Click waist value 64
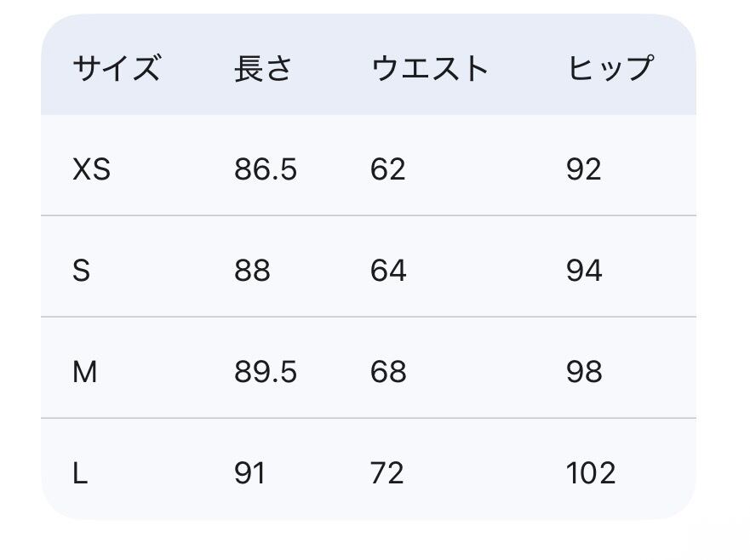 [x=388, y=271]
